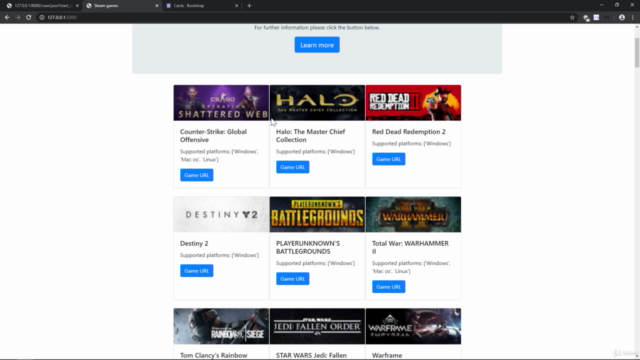Open the chat-bubble extension icon in toolbar
This screenshot has height=360, width=640.
pos(586,18)
